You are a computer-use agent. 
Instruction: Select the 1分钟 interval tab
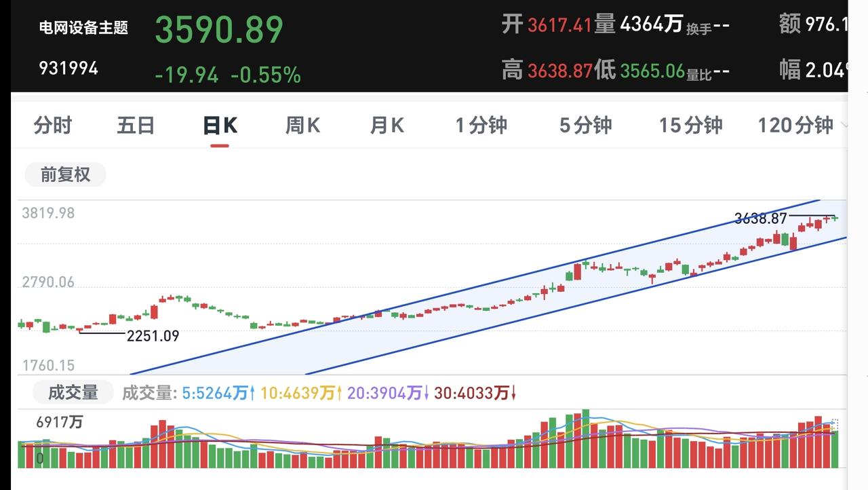481,126
